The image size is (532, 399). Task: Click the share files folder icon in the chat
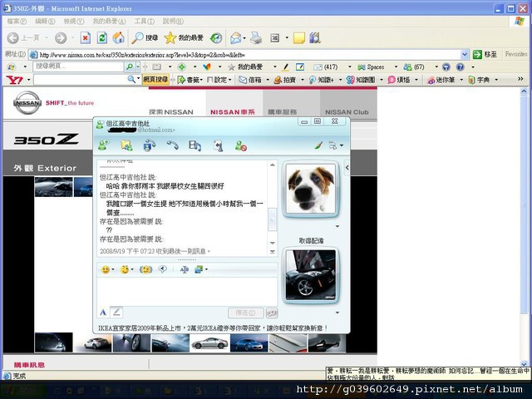click(x=126, y=145)
